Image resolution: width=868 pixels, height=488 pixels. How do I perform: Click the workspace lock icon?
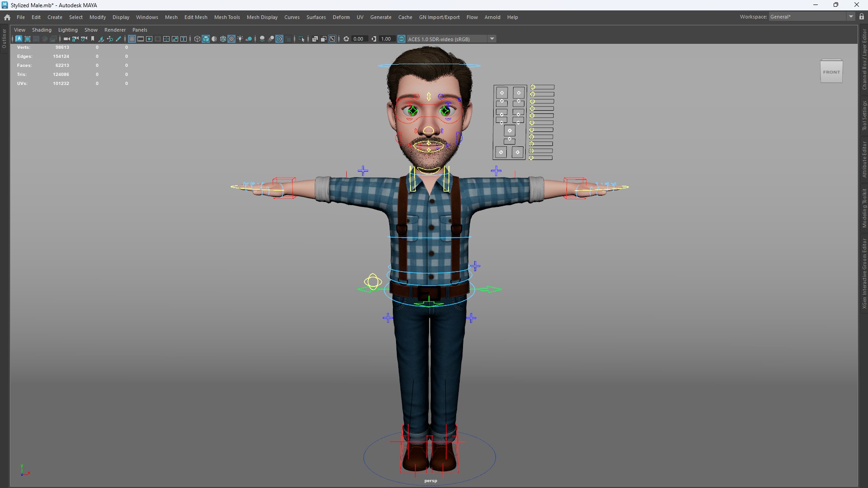tap(862, 17)
